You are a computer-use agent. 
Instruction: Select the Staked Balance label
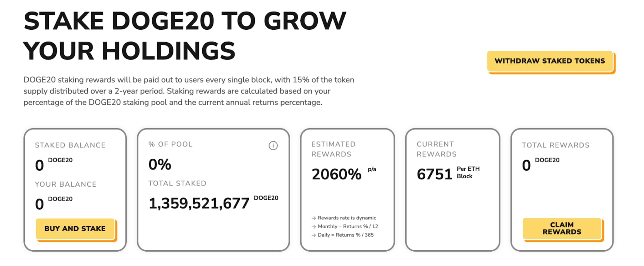(x=70, y=145)
